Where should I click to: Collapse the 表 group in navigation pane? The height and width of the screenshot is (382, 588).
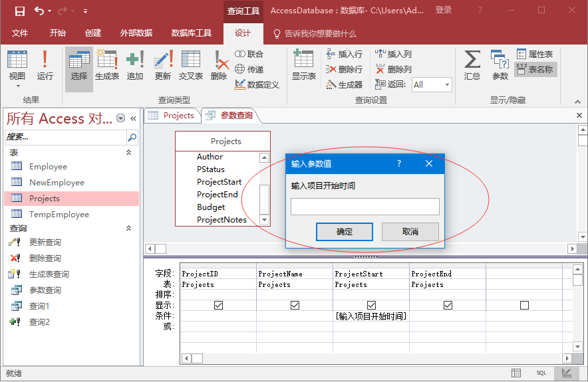[x=129, y=153]
